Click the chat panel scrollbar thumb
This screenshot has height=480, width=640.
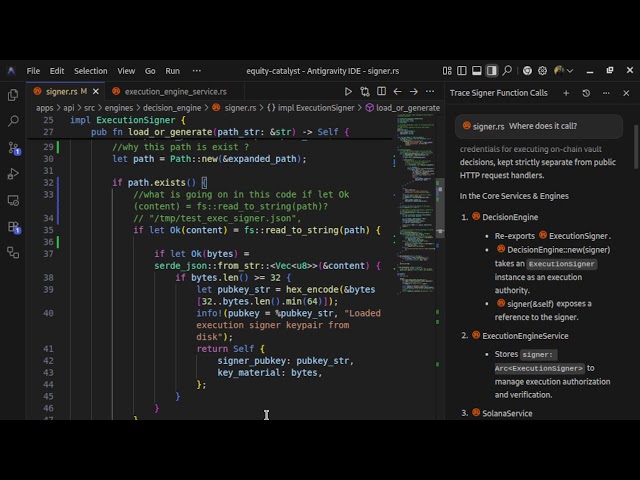[636, 147]
